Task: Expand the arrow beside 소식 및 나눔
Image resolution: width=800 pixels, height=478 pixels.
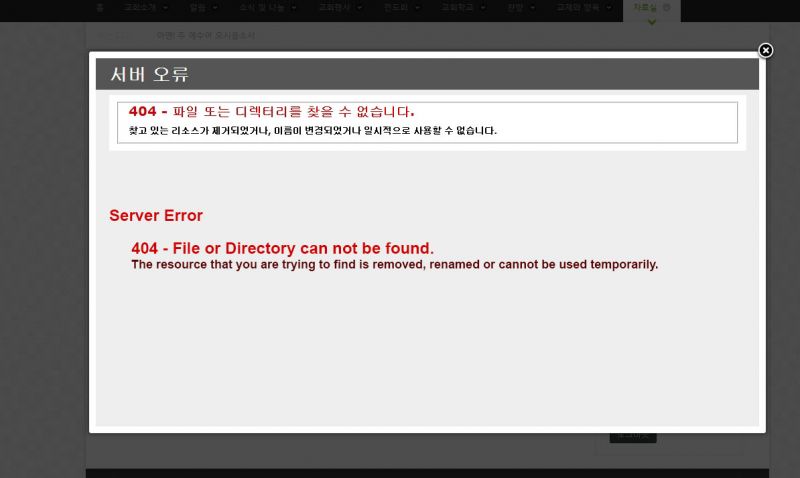Action: tap(294, 8)
